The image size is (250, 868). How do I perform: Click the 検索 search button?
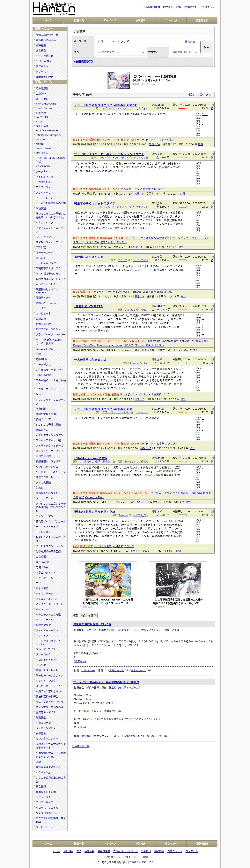point(206,47)
